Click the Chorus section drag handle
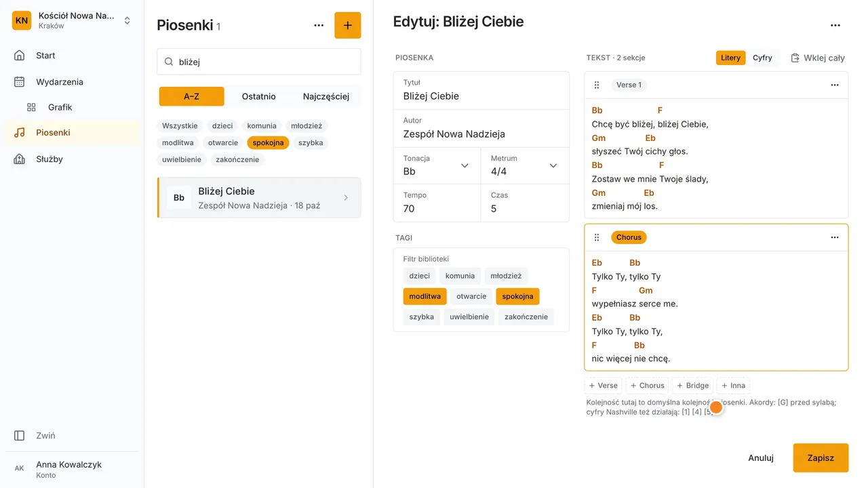The height and width of the screenshot is (488, 868). (x=597, y=237)
